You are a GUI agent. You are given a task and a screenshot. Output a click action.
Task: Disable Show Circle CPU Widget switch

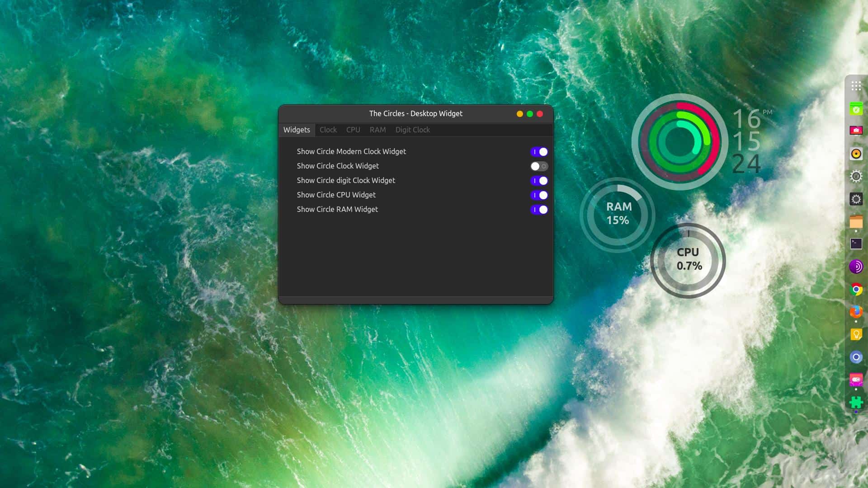539,195
